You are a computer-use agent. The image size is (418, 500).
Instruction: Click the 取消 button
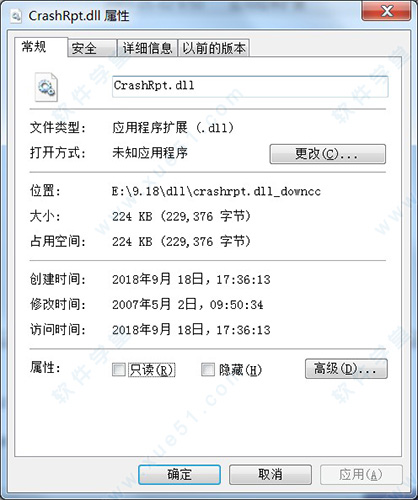click(270, 475)
